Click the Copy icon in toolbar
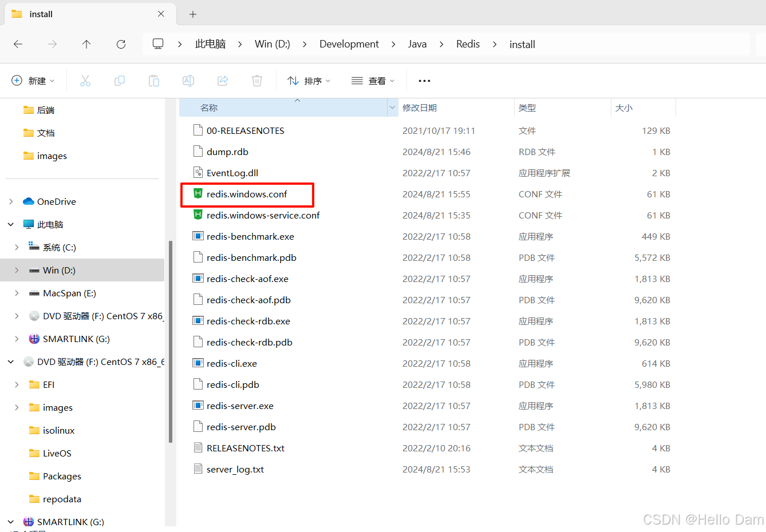The width and height of the screenshot is (766, 532). 120,81
